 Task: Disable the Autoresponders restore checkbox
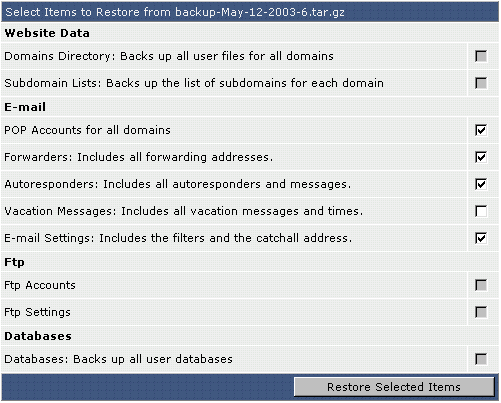coord(481,184)
